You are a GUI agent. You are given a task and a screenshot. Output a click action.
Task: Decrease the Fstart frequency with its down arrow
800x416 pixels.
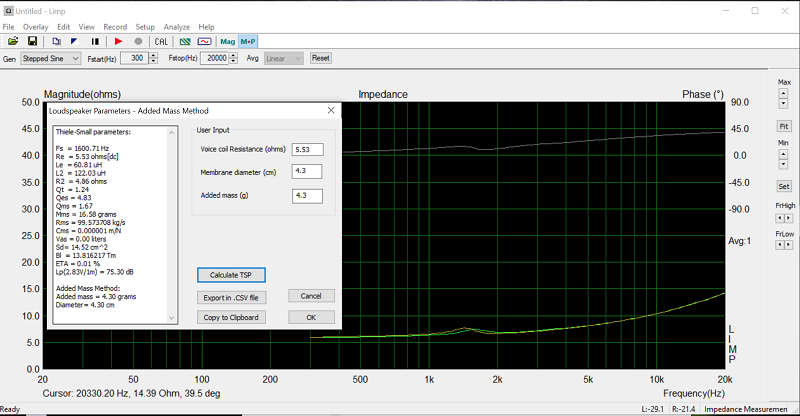(x=153, y=61)
